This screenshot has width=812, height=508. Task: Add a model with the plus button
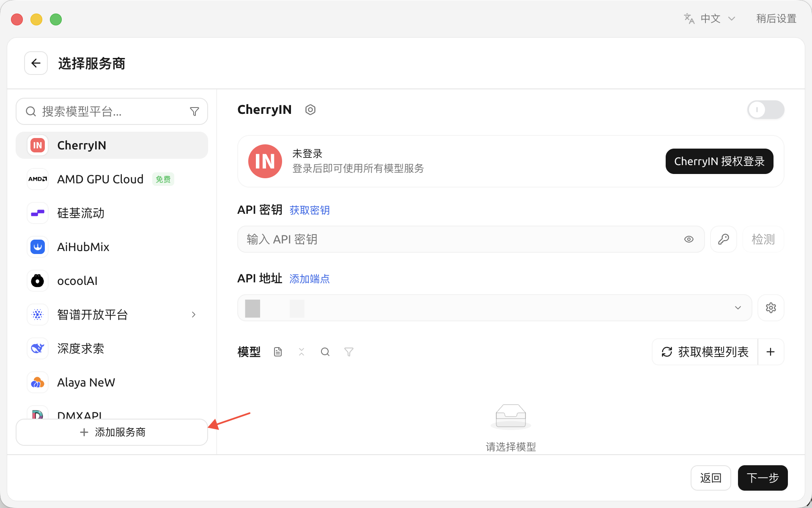[771, 352]
